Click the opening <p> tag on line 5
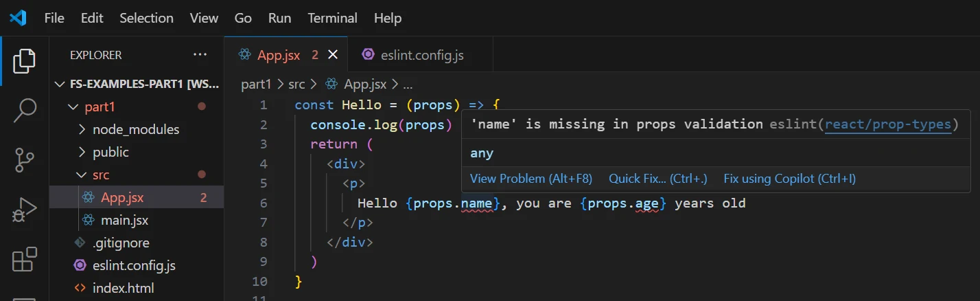This screenshot has width=980, height=301. click(x=353, y=183)
